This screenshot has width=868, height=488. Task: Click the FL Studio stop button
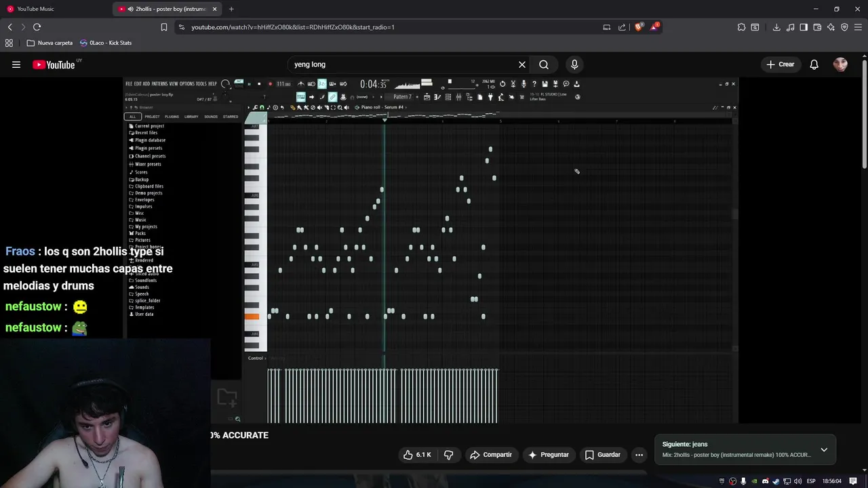pos(259,84)
